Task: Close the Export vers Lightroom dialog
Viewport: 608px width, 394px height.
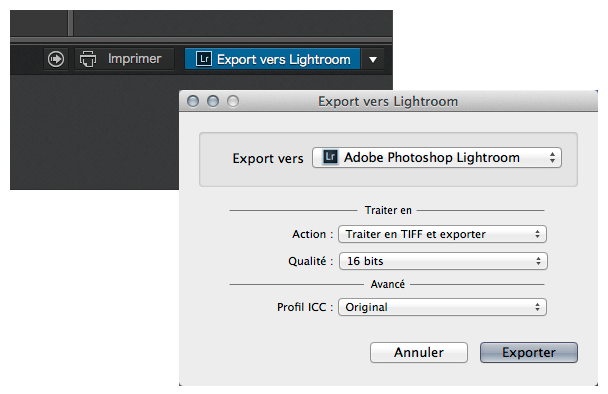Action: [193, 101]
